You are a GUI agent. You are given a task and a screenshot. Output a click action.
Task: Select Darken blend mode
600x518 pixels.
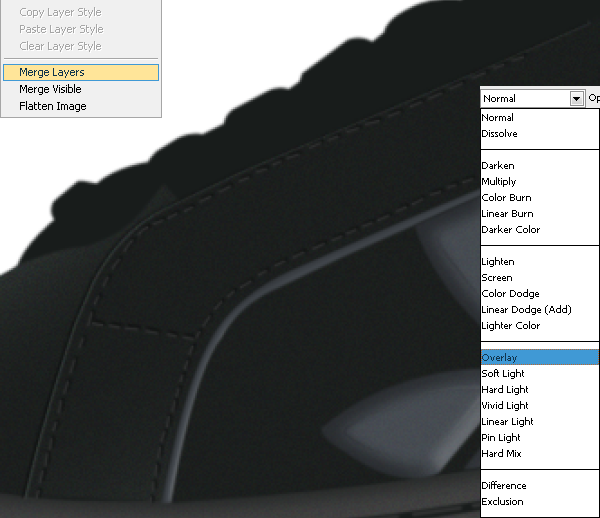(x=540, y=166)
